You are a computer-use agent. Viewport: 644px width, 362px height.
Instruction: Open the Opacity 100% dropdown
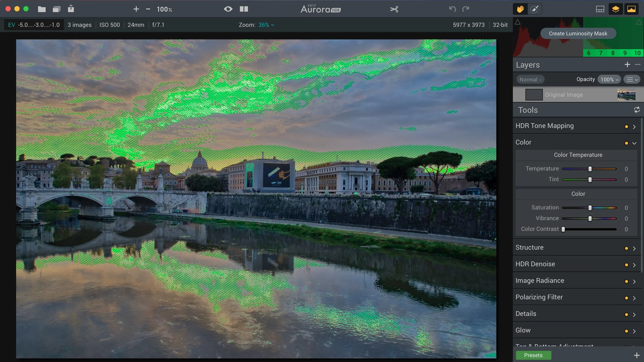[609, 80]
